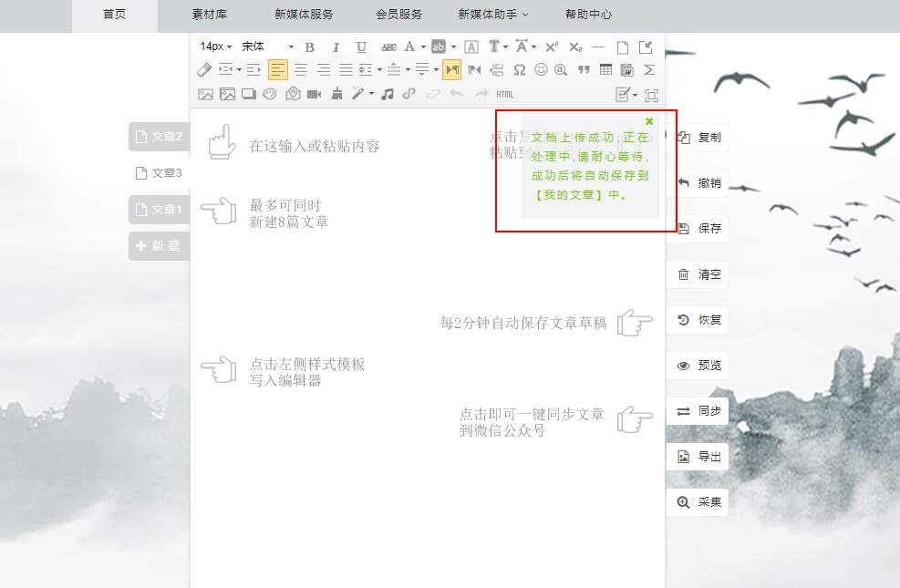Screen dimensions: 900x588
Task: Toggle italic text style
Action: (x=335, y=46)
